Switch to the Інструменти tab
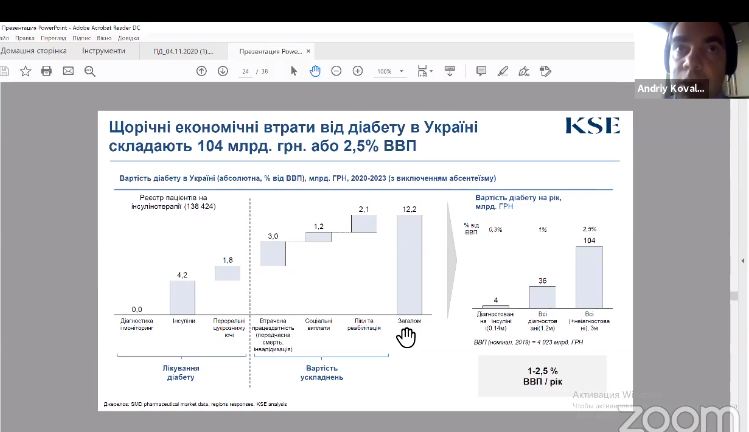This screenshot has width=749, height=432. [x=104, y=49]
